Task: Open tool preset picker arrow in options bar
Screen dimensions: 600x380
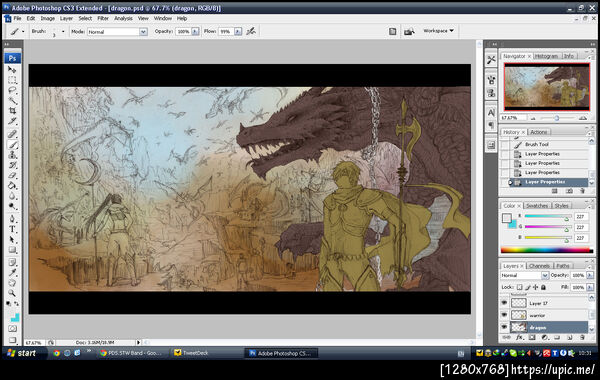Action: coord(23,32)
